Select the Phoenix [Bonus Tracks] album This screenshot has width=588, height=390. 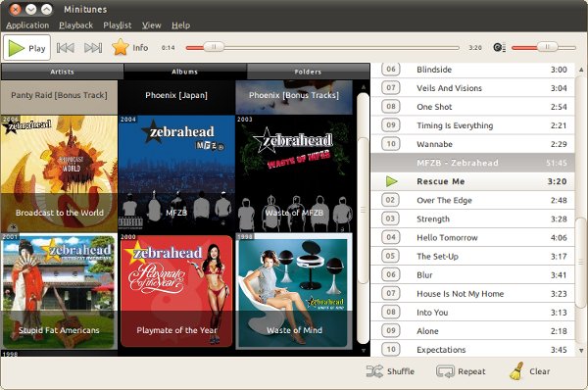tap(294, 97)
